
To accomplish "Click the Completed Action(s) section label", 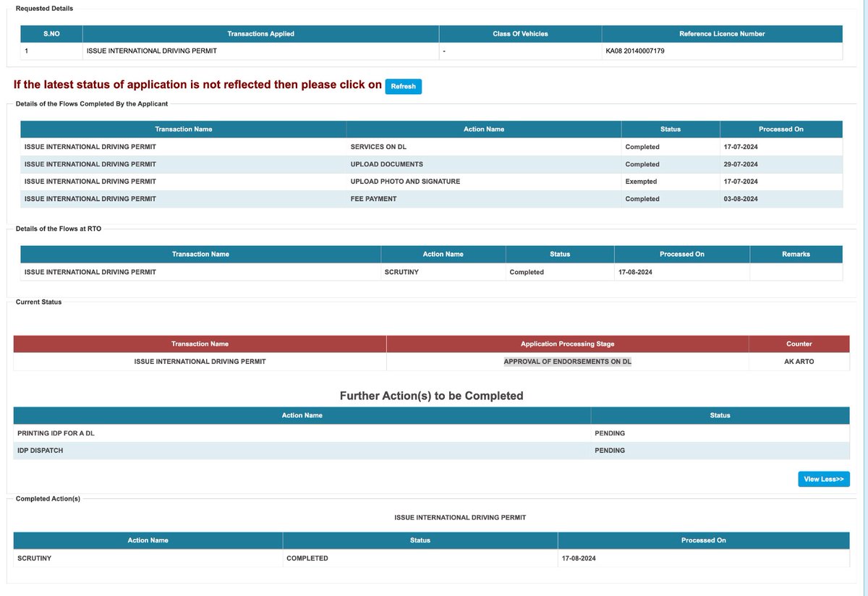I will click(48, 499).
